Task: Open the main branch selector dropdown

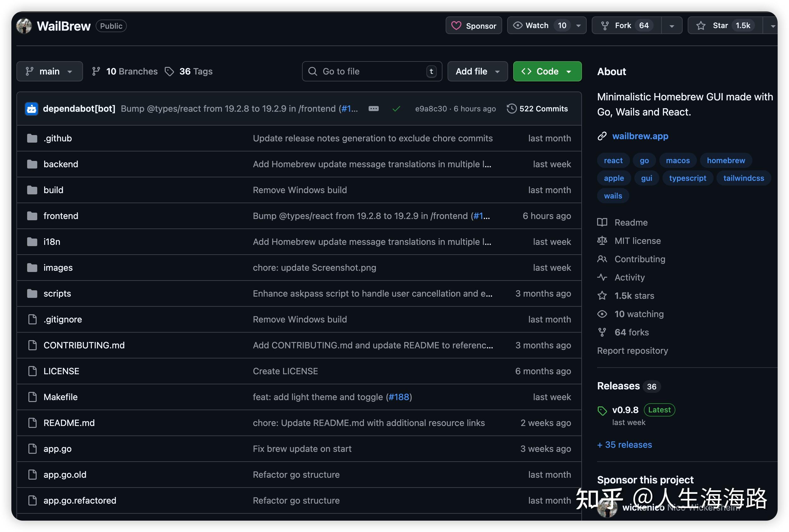Action: coord(50,71)
